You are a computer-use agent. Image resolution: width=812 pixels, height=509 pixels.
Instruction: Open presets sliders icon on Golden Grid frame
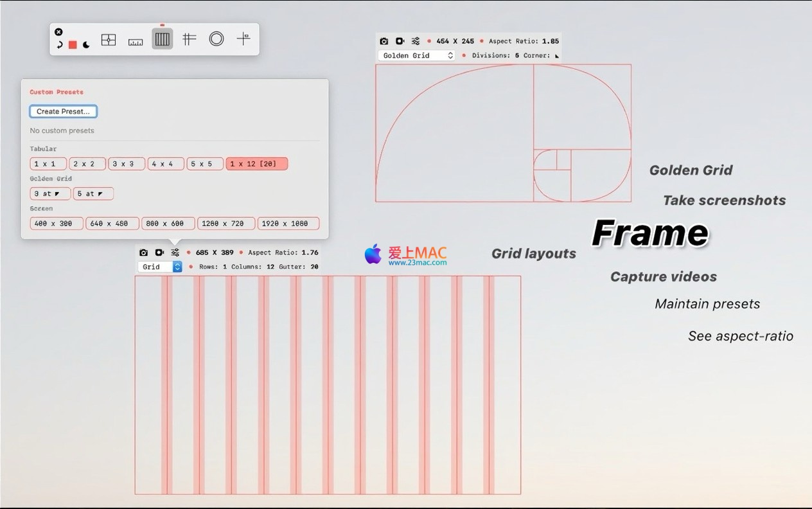pos(415,41)
